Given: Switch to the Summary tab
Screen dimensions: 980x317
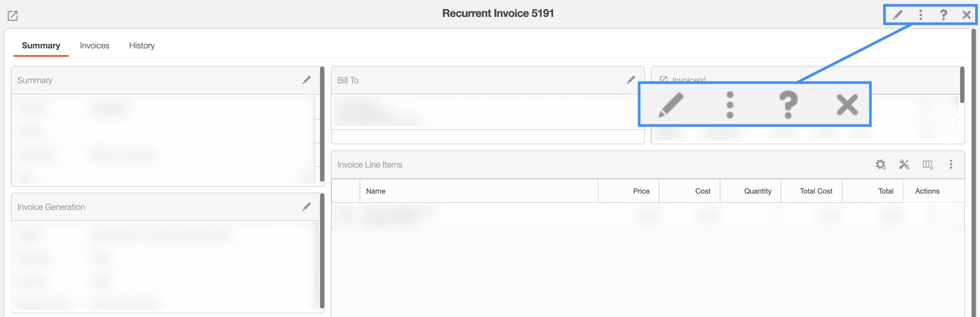Looking at the screenshot, I should (x=41, y=46).
